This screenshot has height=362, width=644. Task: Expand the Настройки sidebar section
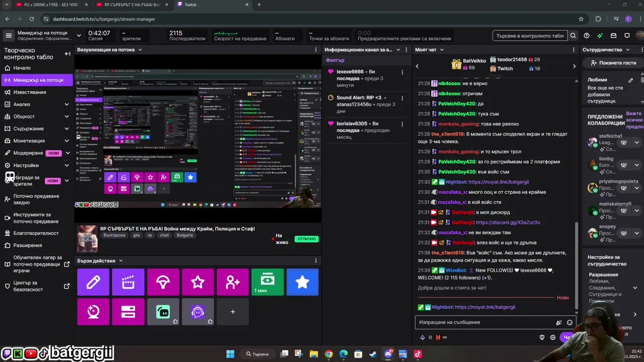[x=66, y=165]
